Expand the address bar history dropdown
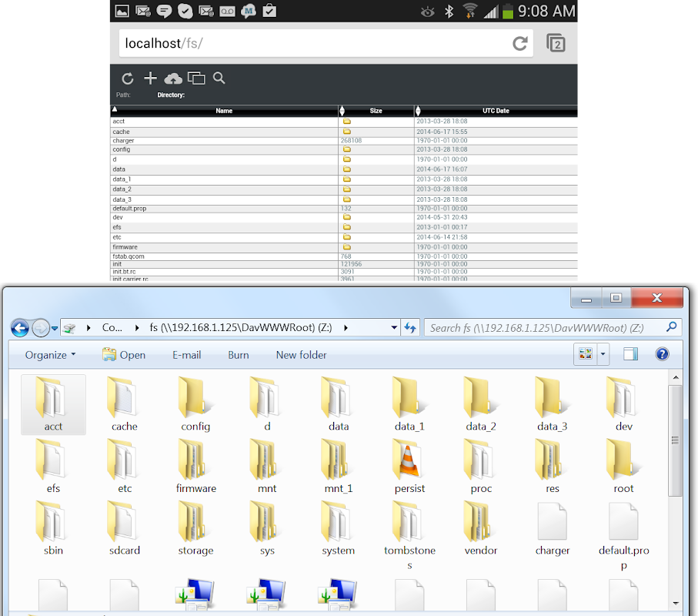 pos(395,328)
